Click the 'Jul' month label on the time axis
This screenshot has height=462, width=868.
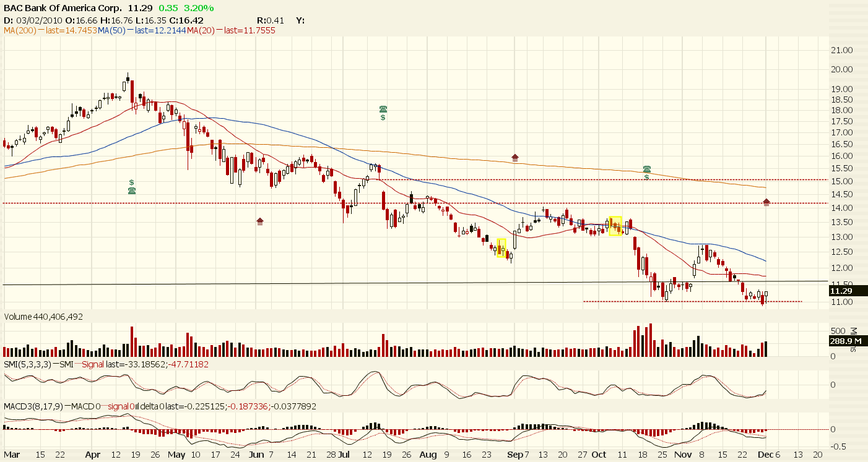[342, 455]
